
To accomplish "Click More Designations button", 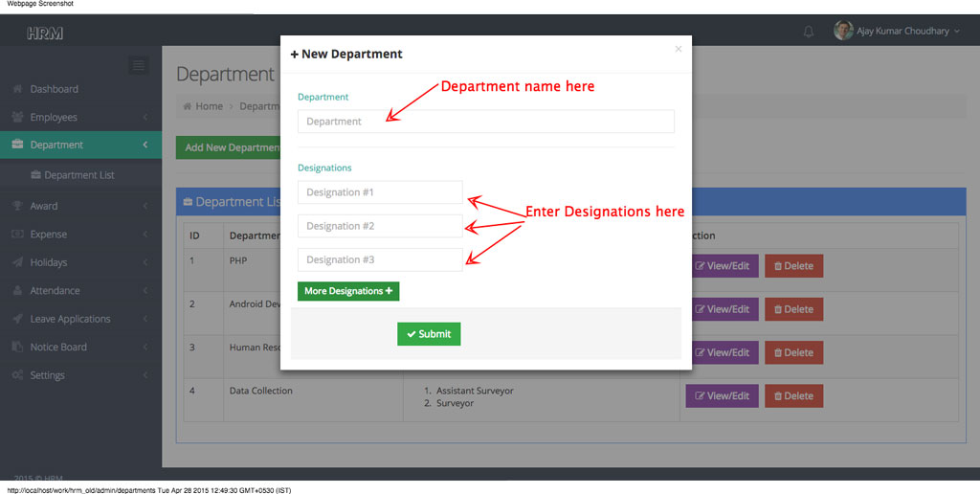I will [x=348, y=291].
